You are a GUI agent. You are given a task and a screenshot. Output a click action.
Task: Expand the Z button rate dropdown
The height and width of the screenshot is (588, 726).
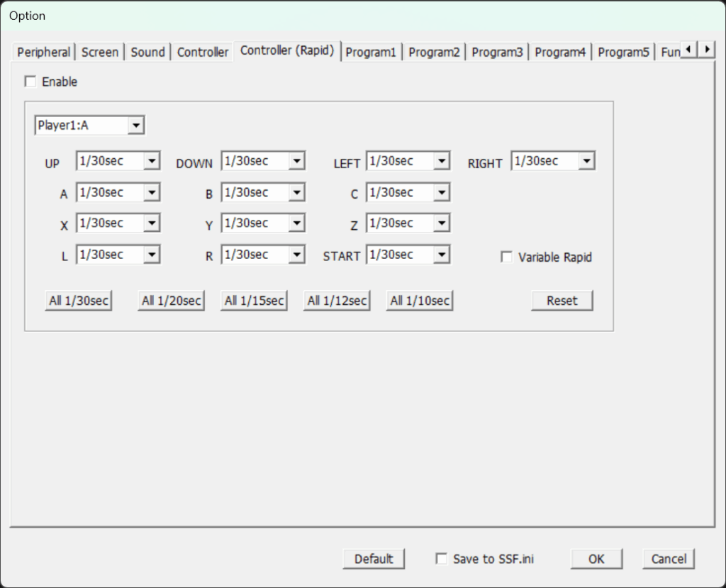pos(442,223)
